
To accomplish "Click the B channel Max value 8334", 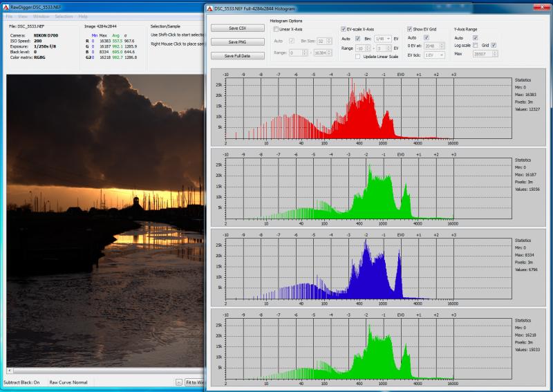I will point(105,52).
